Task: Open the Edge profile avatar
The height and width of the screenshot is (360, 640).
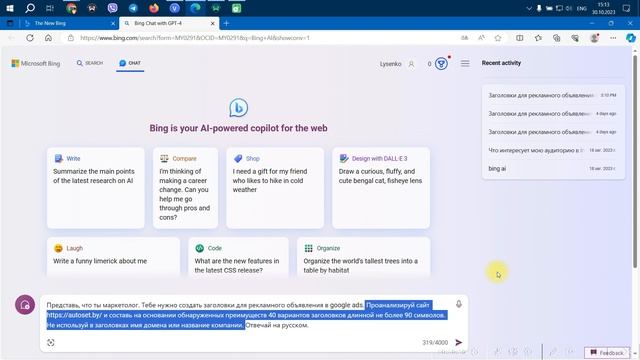Action: click(594, 38)
